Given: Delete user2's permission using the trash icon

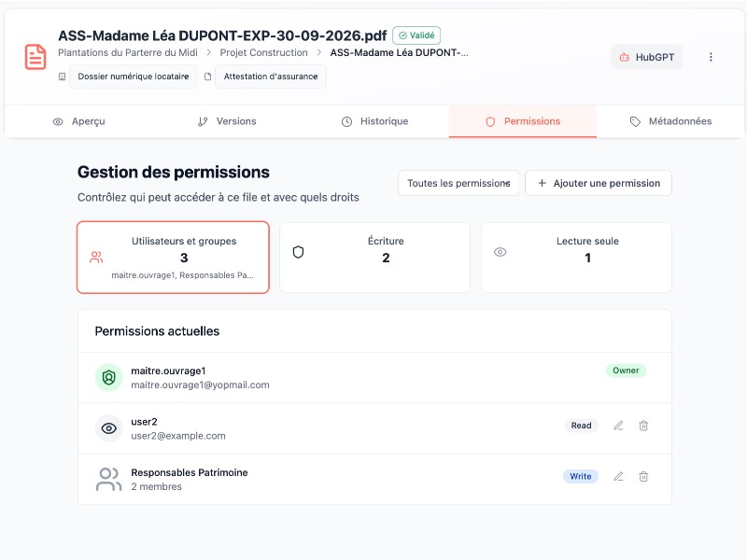Looking at the screenshot, I should click(643, 426).
